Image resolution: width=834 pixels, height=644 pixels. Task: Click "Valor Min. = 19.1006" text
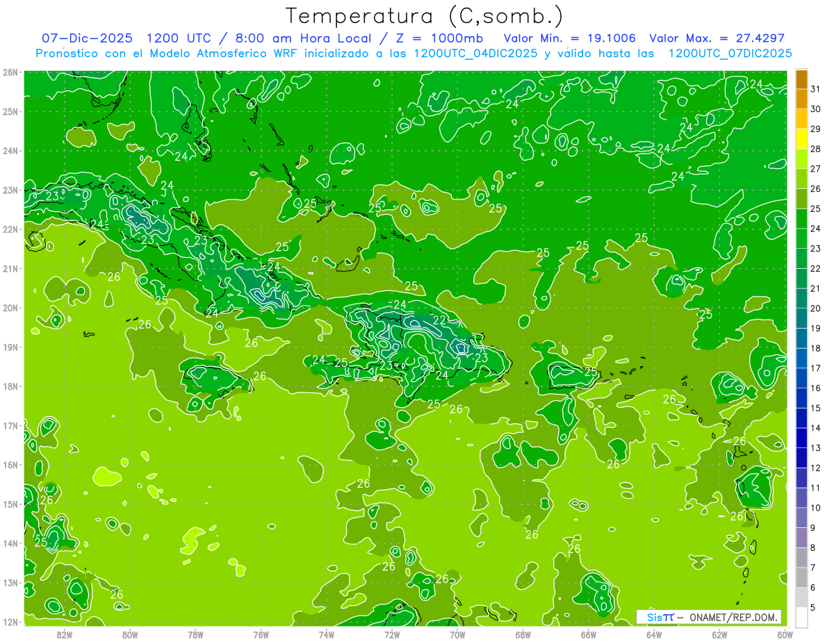(x=569, y=38)
